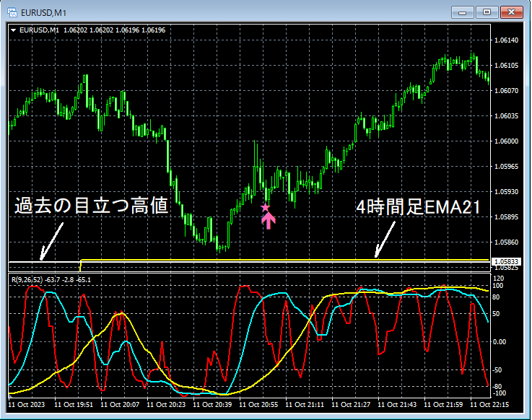This screenshot has width=532, height=420.
Task: Click the 11 Oct 21:43 time label
Action: (x=397, y=405)
